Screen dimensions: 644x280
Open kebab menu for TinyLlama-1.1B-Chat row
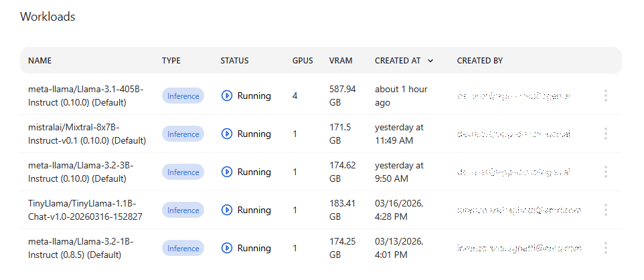coord(605,210)
